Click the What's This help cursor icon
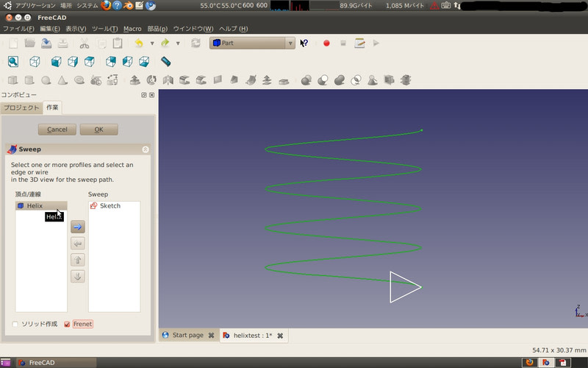588x368 pixels. 304,43
